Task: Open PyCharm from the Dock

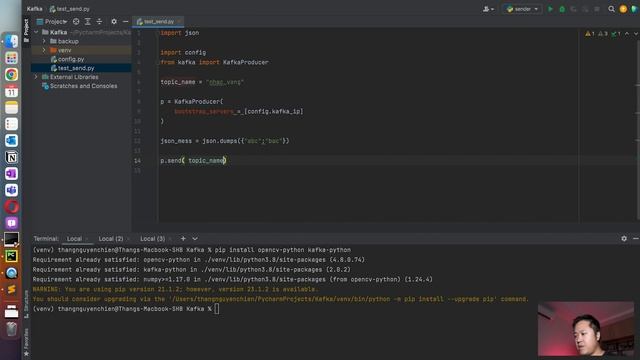Action: point(11,256)
